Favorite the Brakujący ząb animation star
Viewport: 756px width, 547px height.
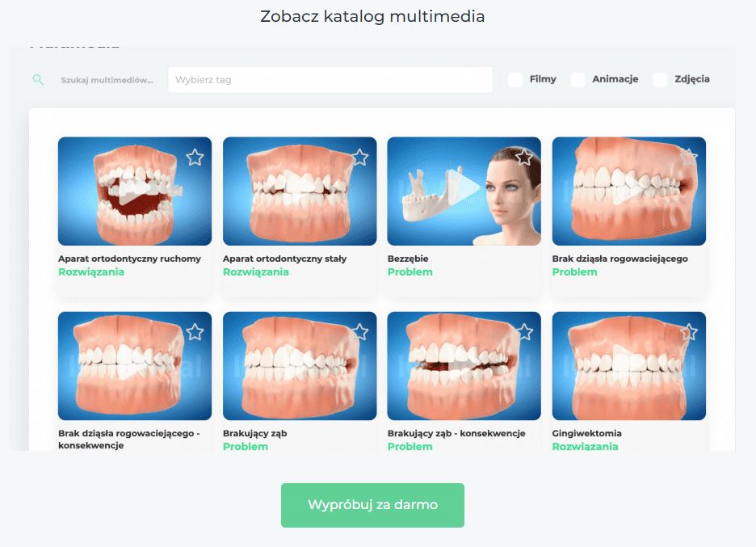(359, 332)
